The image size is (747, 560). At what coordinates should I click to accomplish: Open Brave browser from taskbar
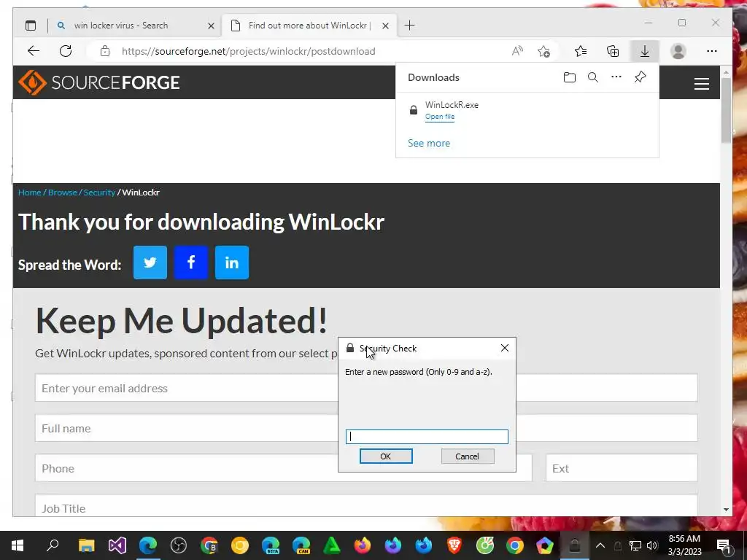point(454,545)
